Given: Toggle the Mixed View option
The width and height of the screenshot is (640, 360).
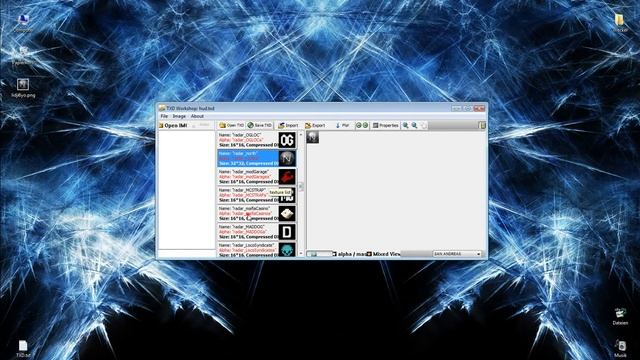Looking at the screenshot, I should (383, 254).
